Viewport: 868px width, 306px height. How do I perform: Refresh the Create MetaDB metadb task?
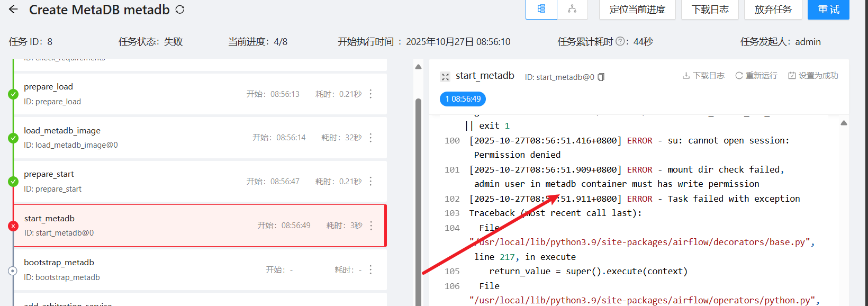(x=180, y=10)
